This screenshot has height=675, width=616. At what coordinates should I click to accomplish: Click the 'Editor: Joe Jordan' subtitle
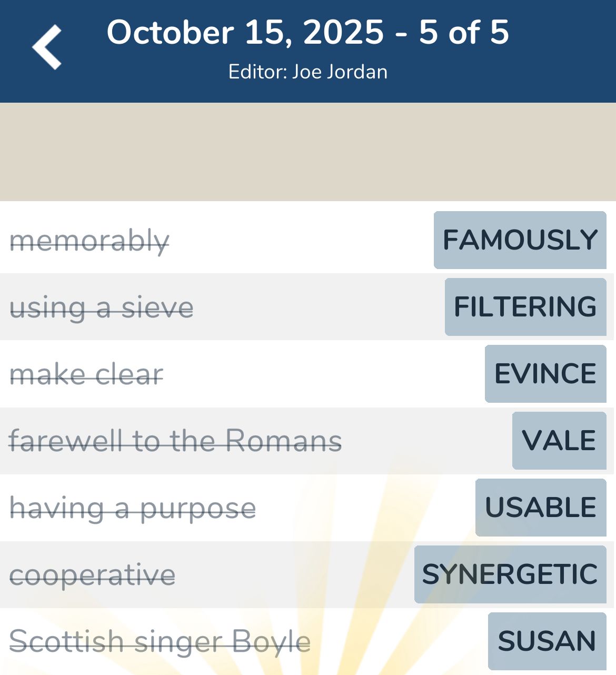(308, 72)
